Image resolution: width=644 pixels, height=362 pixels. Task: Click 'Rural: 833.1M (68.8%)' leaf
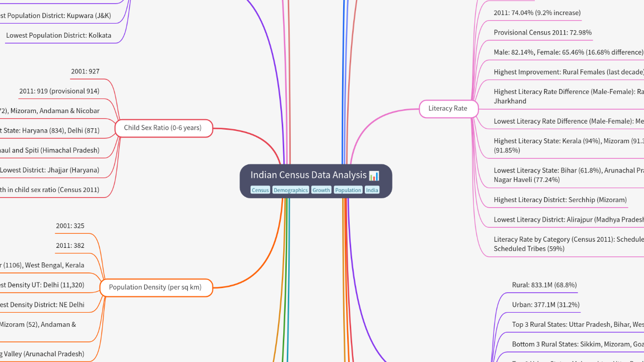point(544,285)
